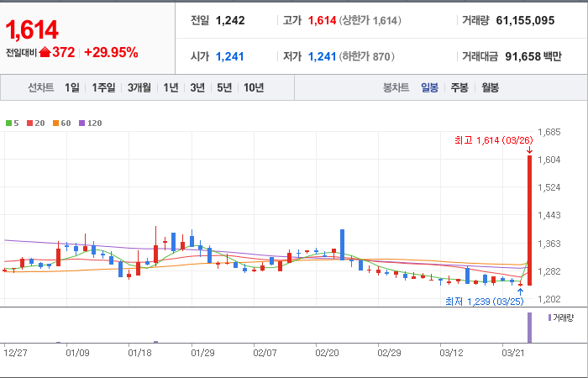The width and height of the screenshot is (588, 378).
Task: Click the 01/09 date axis label
Action: click(x=77, y=353)
